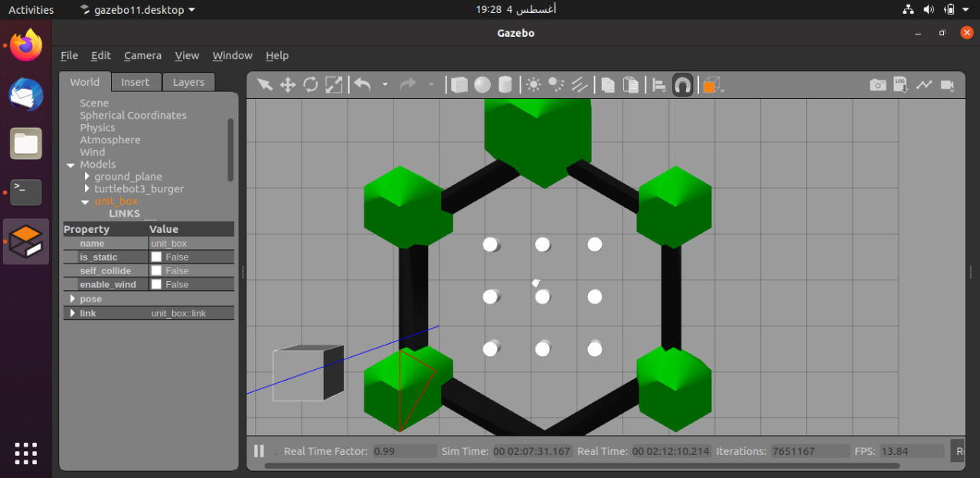Click the Sim Time value field

pos(532,451)
